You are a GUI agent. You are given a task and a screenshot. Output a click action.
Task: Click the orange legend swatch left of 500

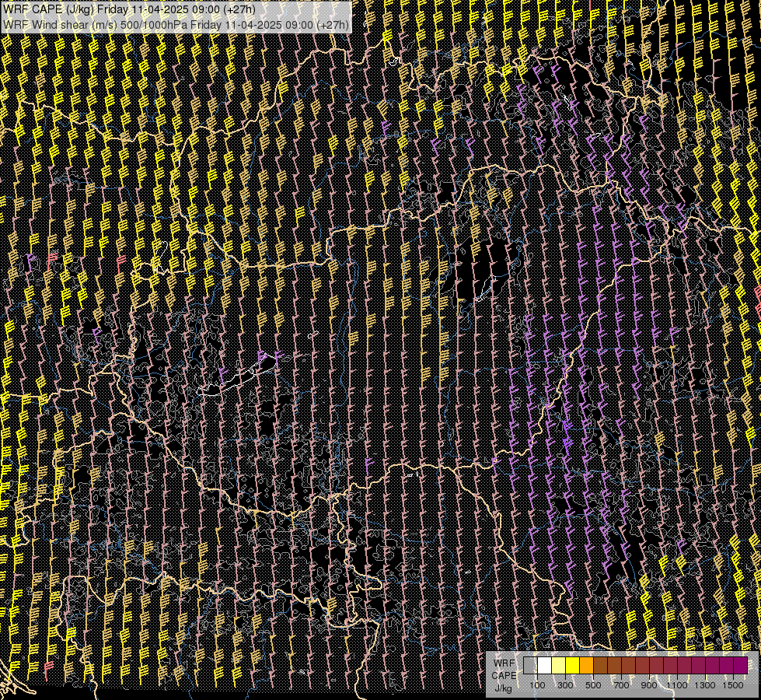[x=586, y=666]
